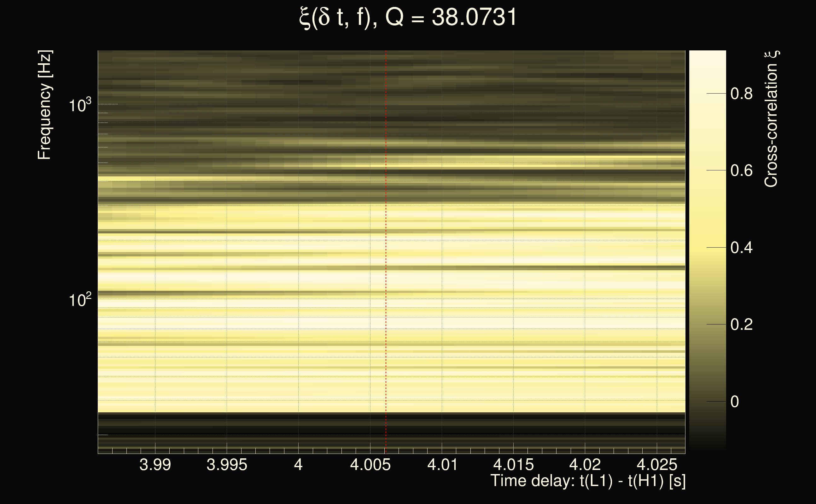Click the 4.015 x-axis tick label
Viewport: 816px width, 504px height.
[x=513, y=465]
